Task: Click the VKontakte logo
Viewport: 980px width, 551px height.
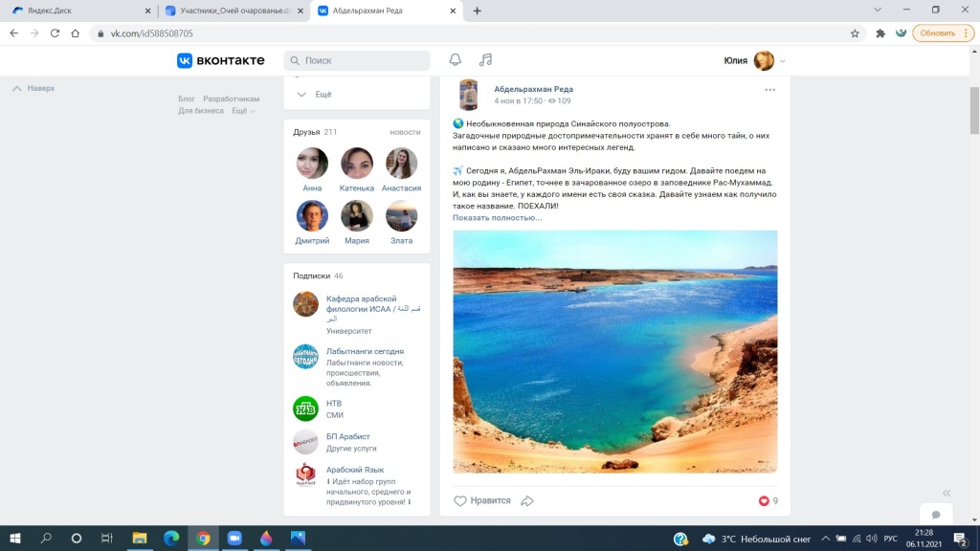Action: (221, 60)
